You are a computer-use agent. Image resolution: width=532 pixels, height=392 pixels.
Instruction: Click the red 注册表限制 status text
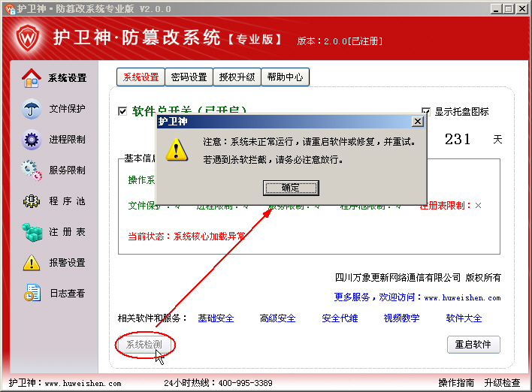pos(451,206)
